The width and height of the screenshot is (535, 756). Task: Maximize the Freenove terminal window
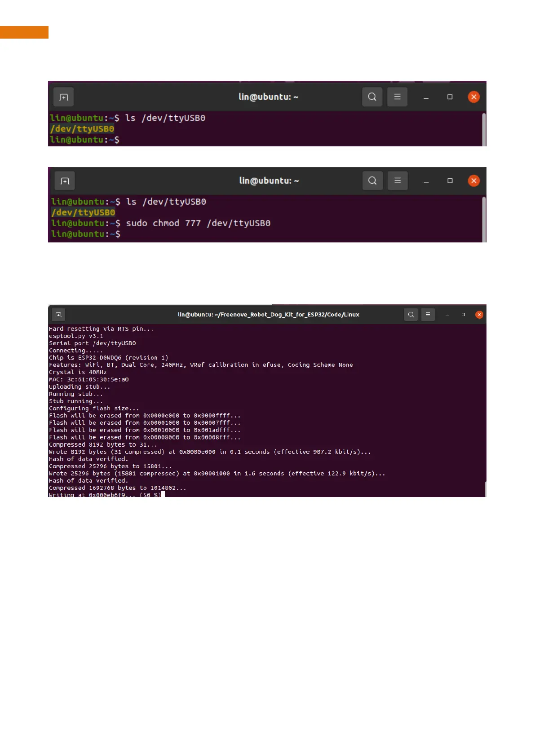463,315
